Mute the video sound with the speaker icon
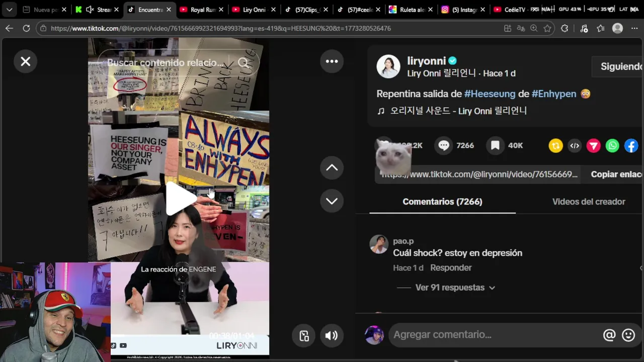The image size is (644, 362). (331, 336)
